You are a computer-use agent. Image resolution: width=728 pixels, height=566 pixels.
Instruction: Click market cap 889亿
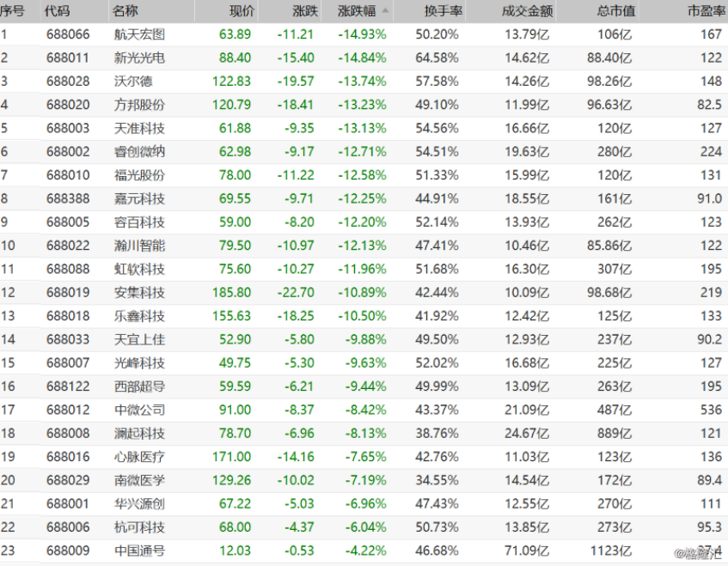(x=615, y=434)
